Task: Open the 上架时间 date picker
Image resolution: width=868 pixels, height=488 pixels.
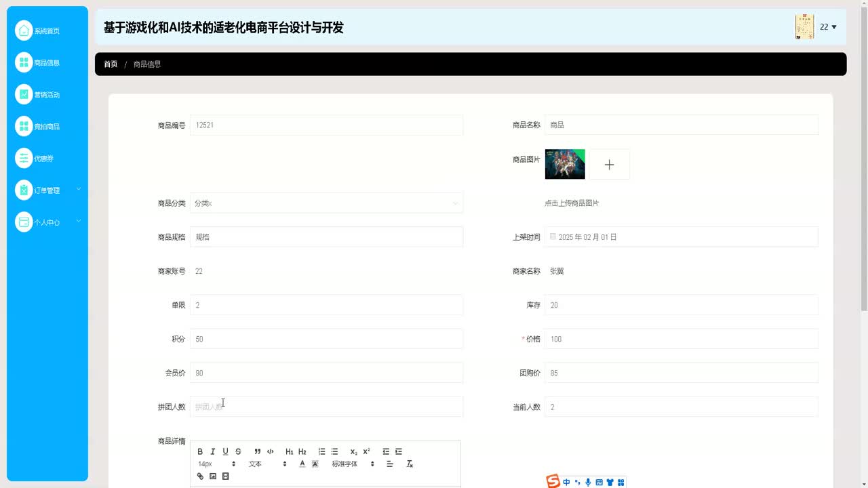Action: pos(682,237)
